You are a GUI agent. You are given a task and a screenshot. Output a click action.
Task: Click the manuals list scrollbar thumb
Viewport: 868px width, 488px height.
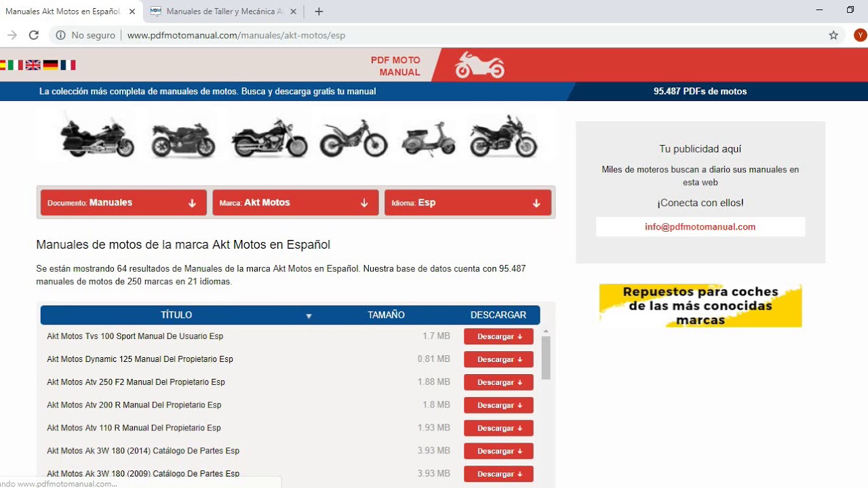click(546, 357)
